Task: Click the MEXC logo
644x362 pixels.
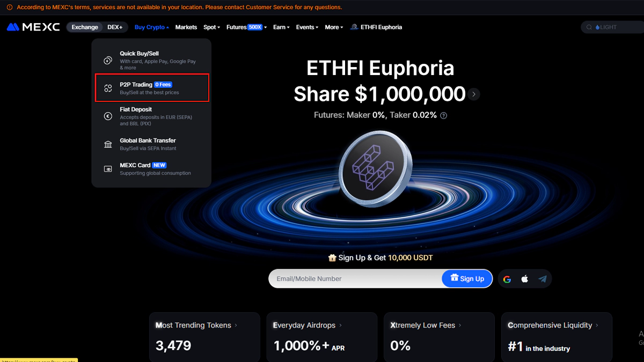Action: click(32, 27)
